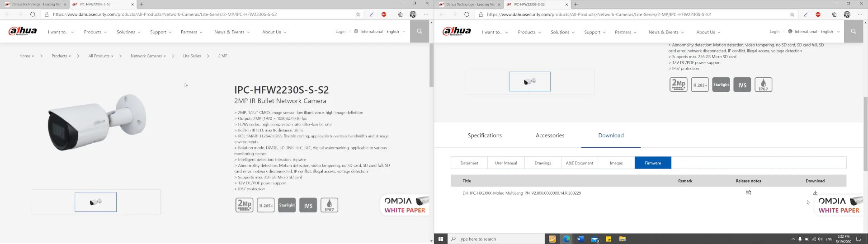
Task: Switch to the Accessories tab
Action: pyautogui.click(x=550, y=136)
